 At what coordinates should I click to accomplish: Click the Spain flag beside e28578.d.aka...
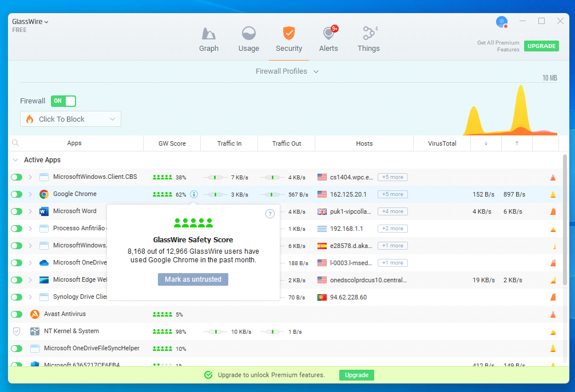click(322, 246)
